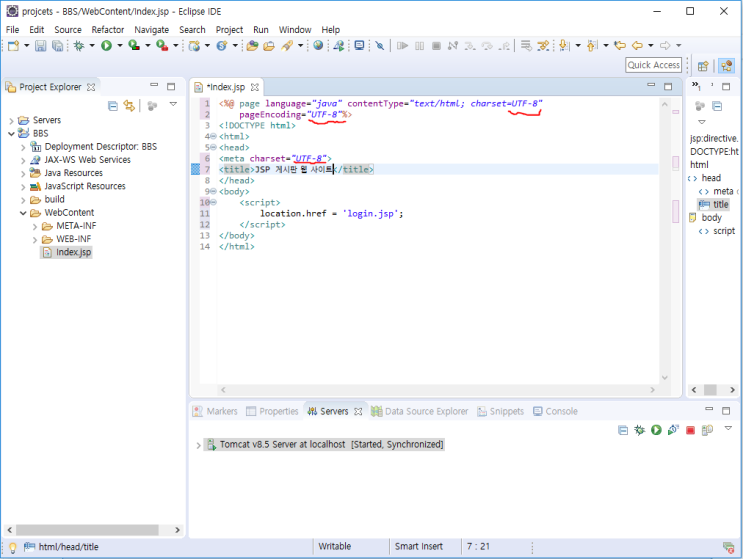The image size is (743, 559).
Task: Expand Deployment Descriptor: BBS
Action: (23, 147)
